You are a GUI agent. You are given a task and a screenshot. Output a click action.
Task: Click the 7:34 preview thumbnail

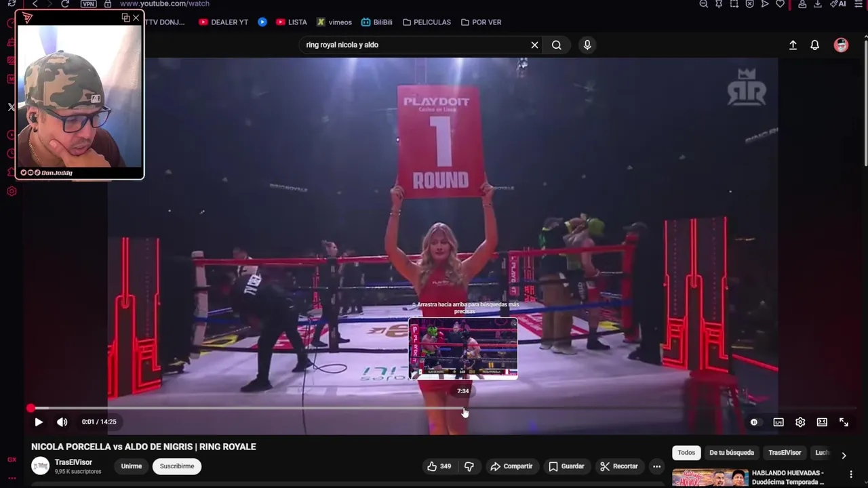(x=463, y=348)
